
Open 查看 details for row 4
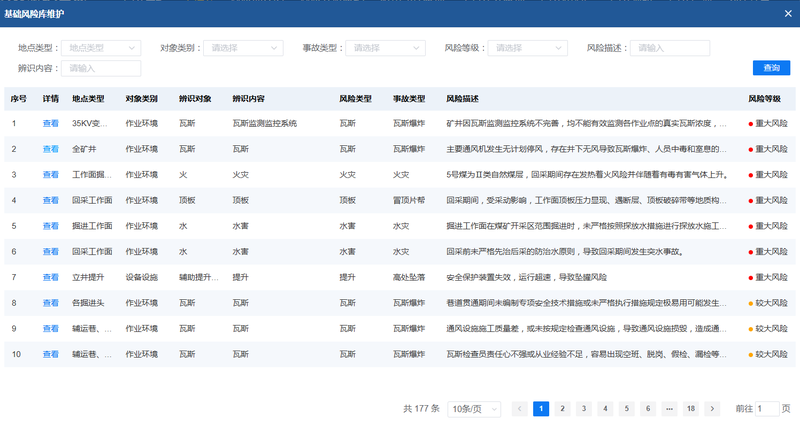point(51,201)
